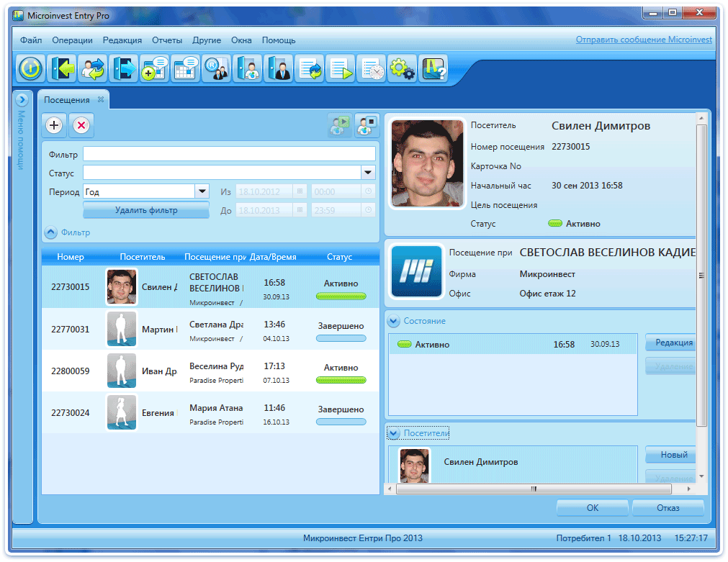Select visit row 22800059
This screenshot has height=562, width=728.
pos(210,371)
